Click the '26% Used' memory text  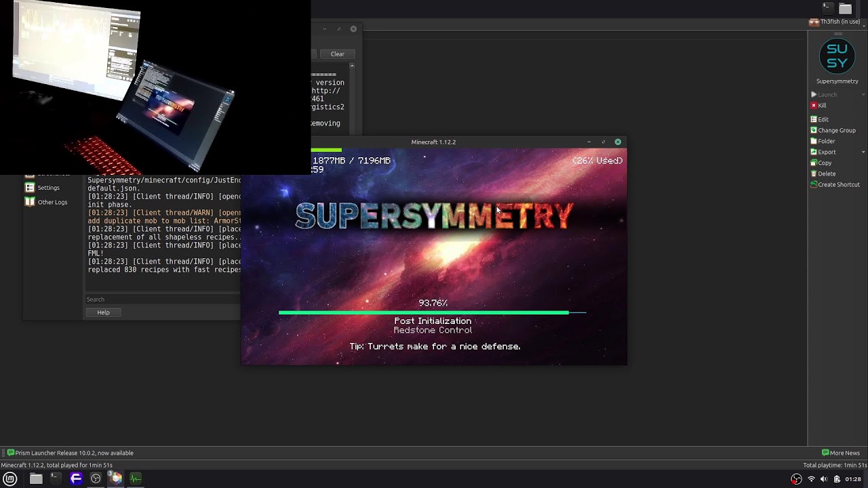coord(597,161)
